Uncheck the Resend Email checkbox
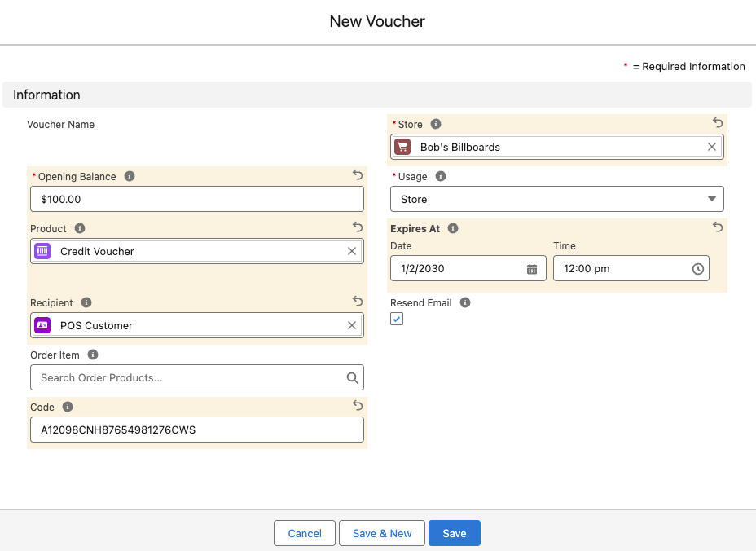Image resolution: width=756 pixels, height=551 pixels. click(397, 319)
